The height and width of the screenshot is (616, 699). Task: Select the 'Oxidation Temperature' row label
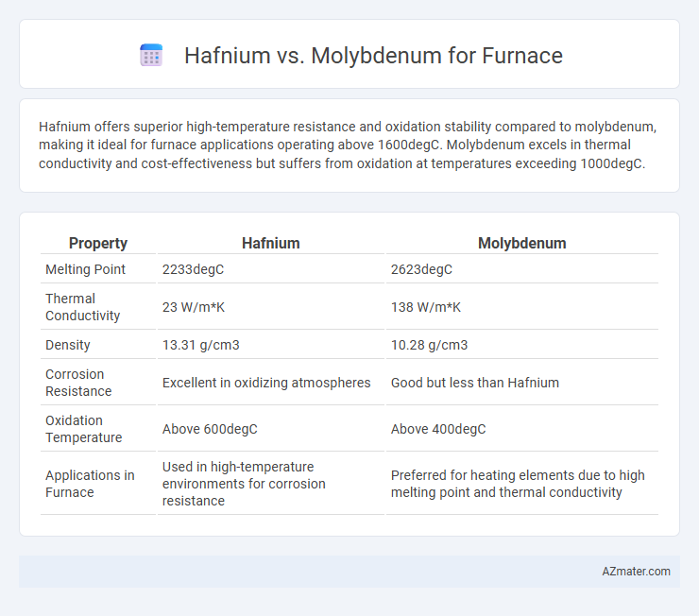83,429
